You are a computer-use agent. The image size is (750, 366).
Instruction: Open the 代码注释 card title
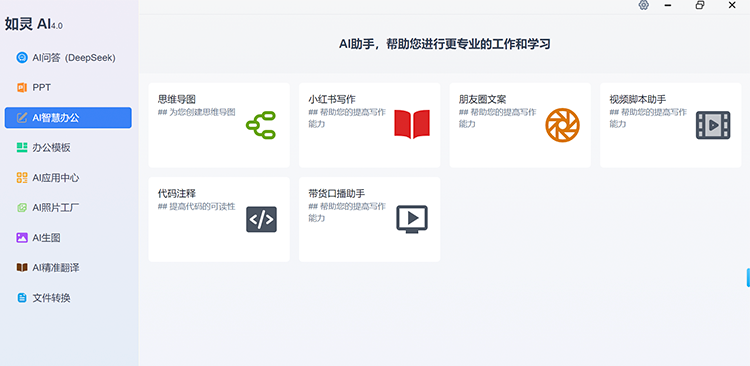(177, 194)
